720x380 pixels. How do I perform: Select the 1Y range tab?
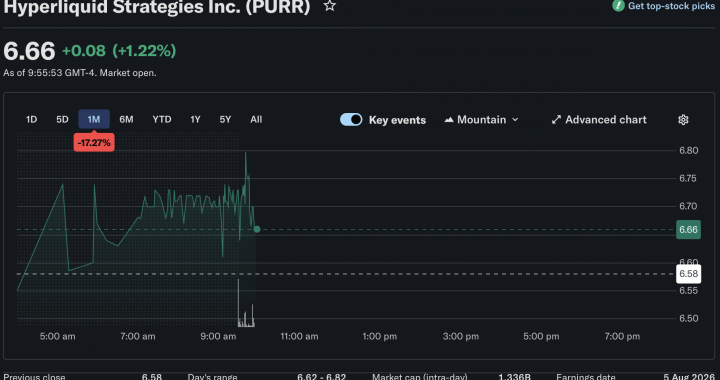pos(195,119)
